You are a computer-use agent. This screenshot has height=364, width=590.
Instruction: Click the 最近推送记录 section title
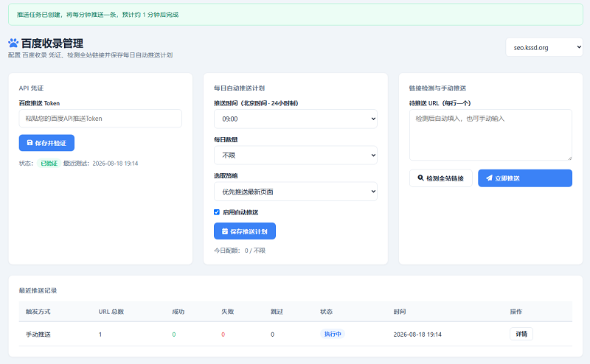pos(38,290)
